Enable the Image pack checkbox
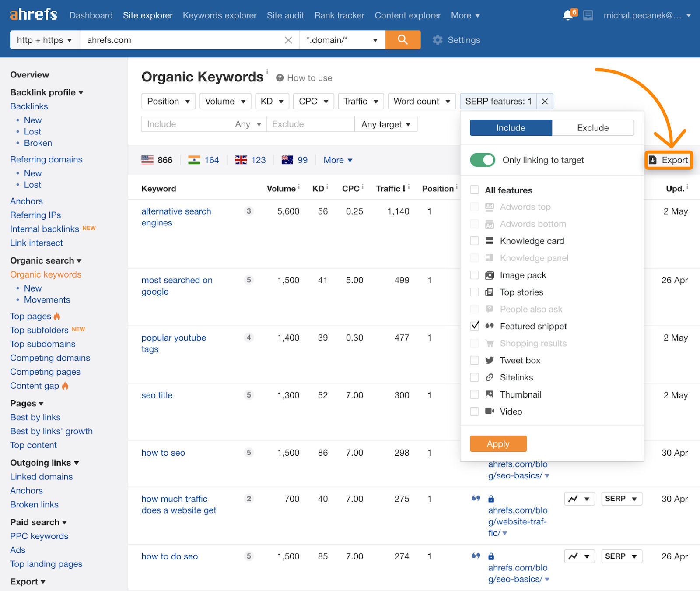This screenshot has height=591, width=700. pyautogui.click(x=474, y=275)
